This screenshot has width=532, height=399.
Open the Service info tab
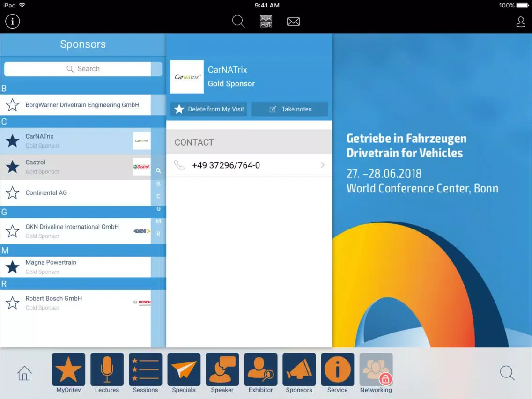coord(337,373)
